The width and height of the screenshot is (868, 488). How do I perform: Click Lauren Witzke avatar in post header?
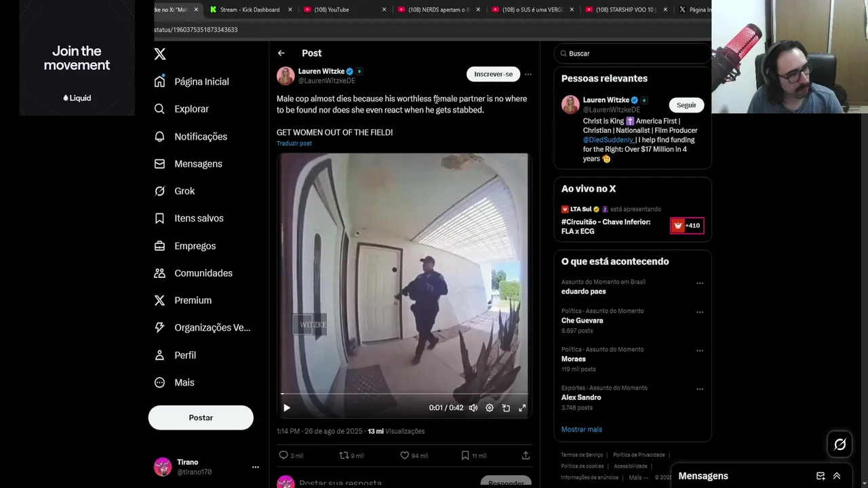point(285,76)
